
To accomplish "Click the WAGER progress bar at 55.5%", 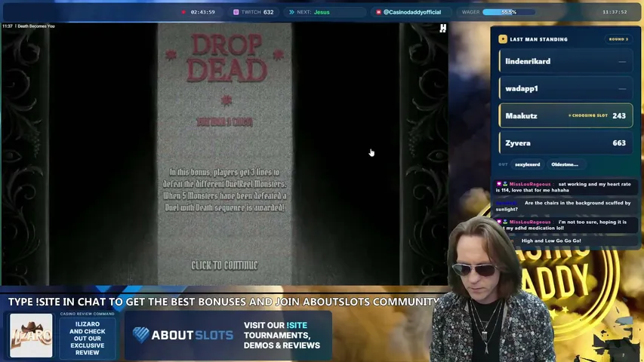I will [509, 12].
